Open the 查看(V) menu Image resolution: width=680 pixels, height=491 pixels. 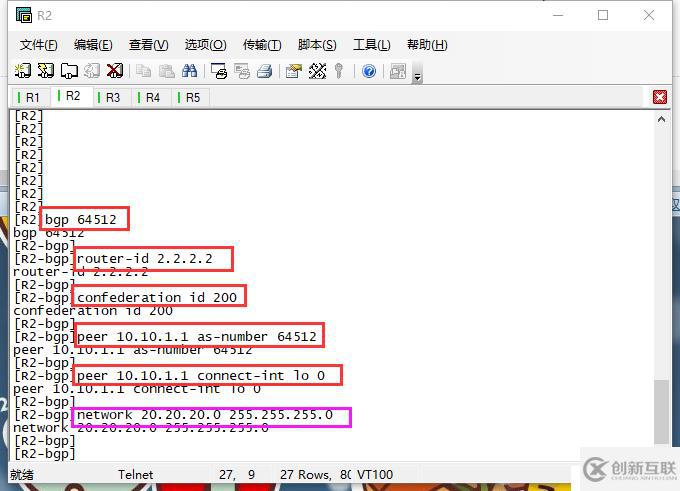(x=148, y=45)
